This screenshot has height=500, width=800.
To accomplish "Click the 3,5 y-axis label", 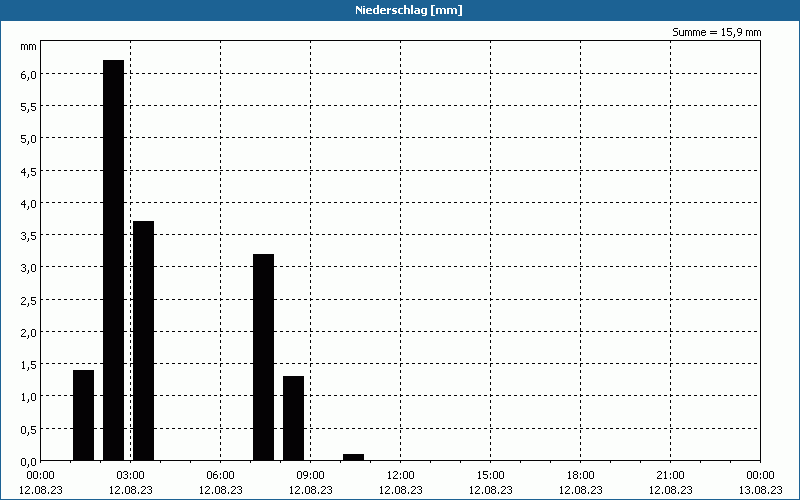I will 29,236.
